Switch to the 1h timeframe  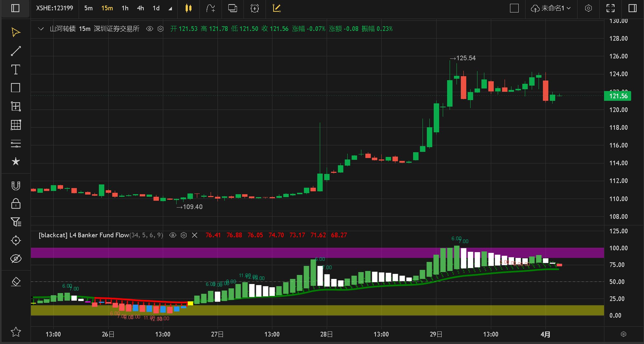coord(125,8)
